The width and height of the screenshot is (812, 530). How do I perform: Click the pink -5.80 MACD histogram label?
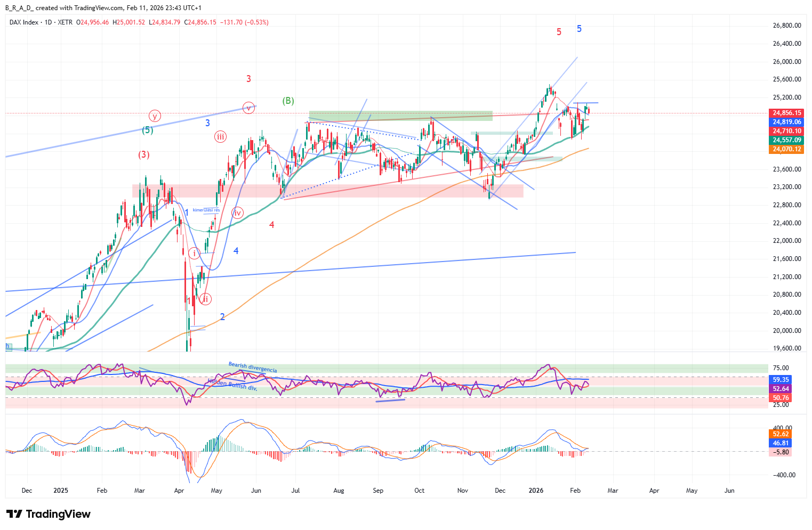781,452
